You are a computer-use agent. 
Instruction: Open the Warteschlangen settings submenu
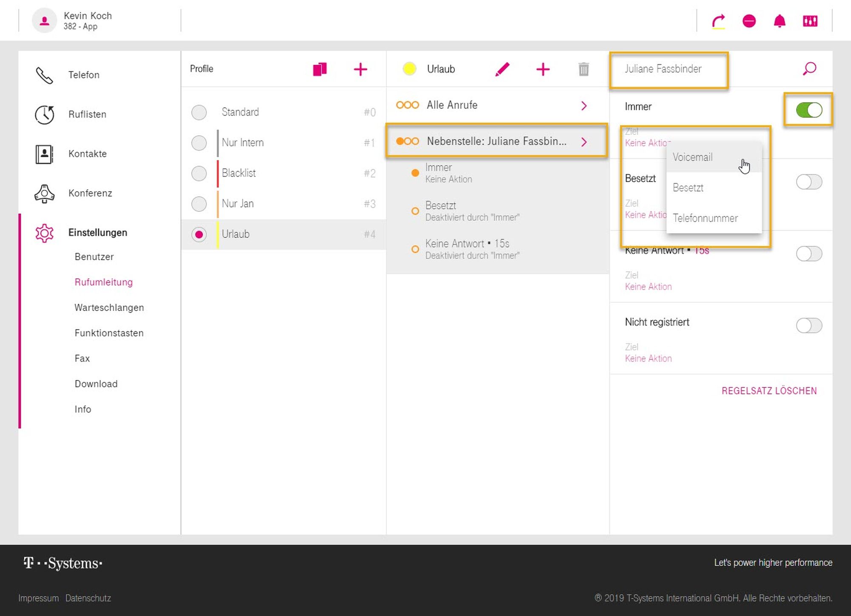point(109,308)
